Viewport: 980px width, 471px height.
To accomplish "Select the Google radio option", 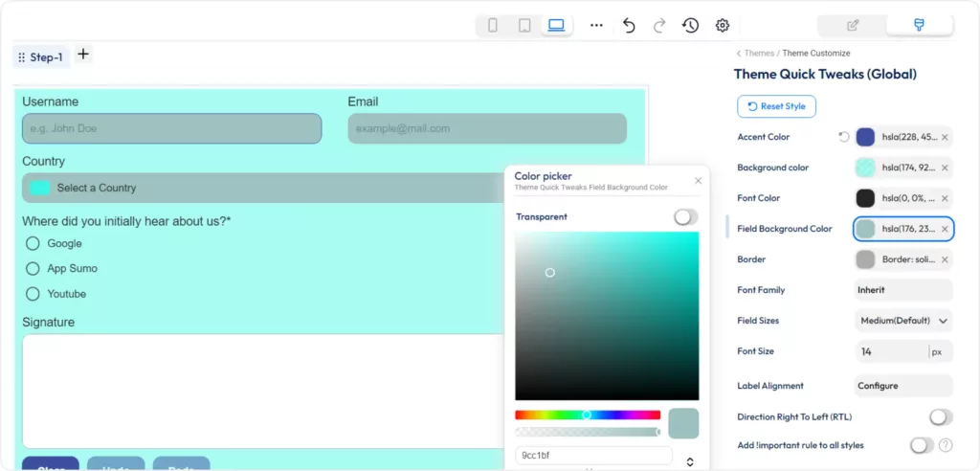I will point(33,243).
